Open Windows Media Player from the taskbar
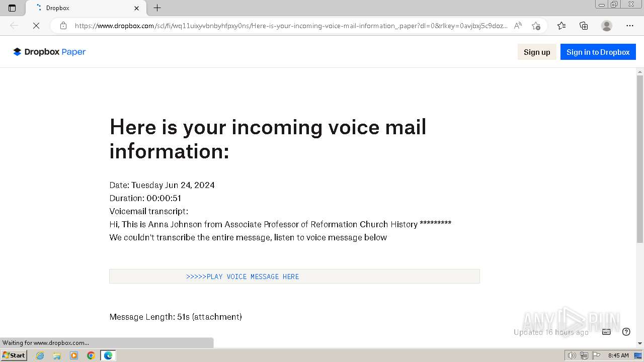 (74, 355)
